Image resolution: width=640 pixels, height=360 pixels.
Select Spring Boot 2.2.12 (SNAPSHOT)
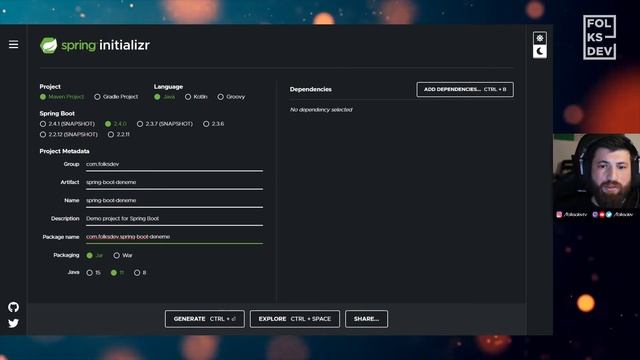tap(69, 134)
